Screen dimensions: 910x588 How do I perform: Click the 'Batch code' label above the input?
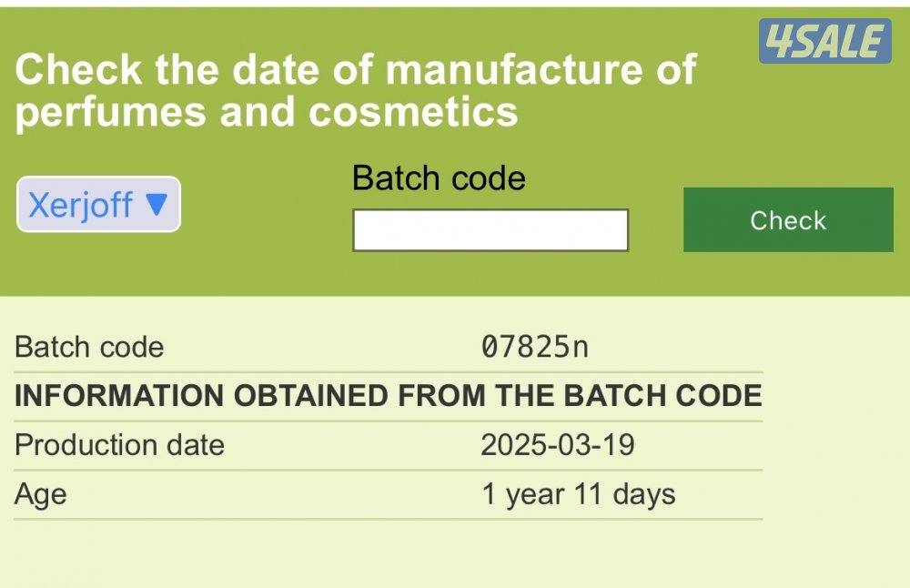coord(439,177)
